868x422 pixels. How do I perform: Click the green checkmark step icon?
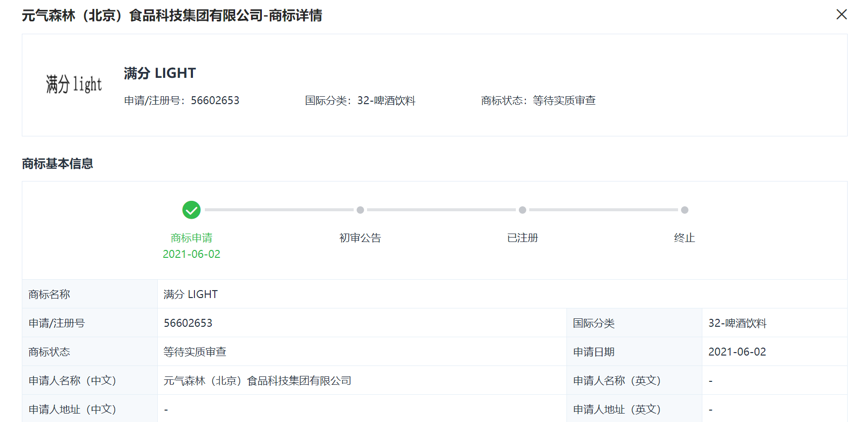(191, 210)
